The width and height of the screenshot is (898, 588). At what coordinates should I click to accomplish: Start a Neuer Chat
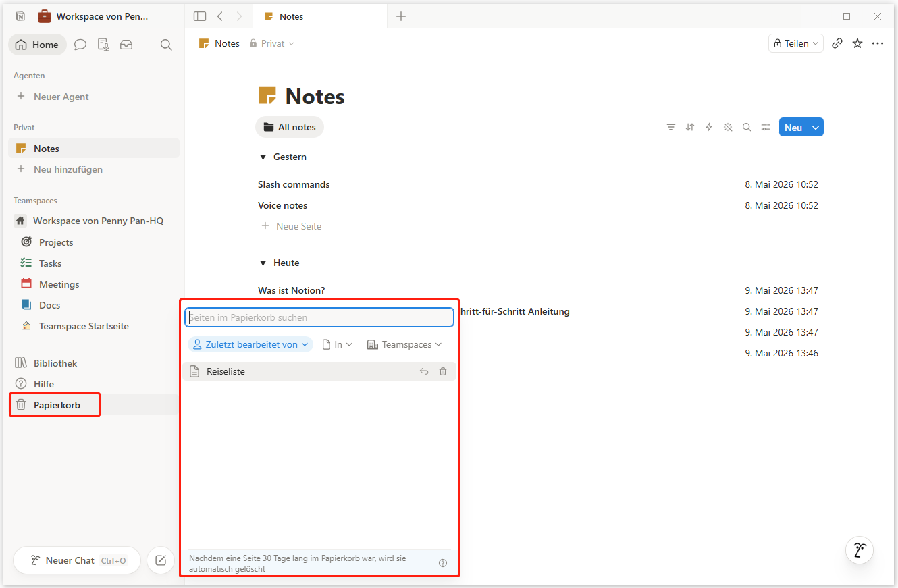tap(77, 560)
